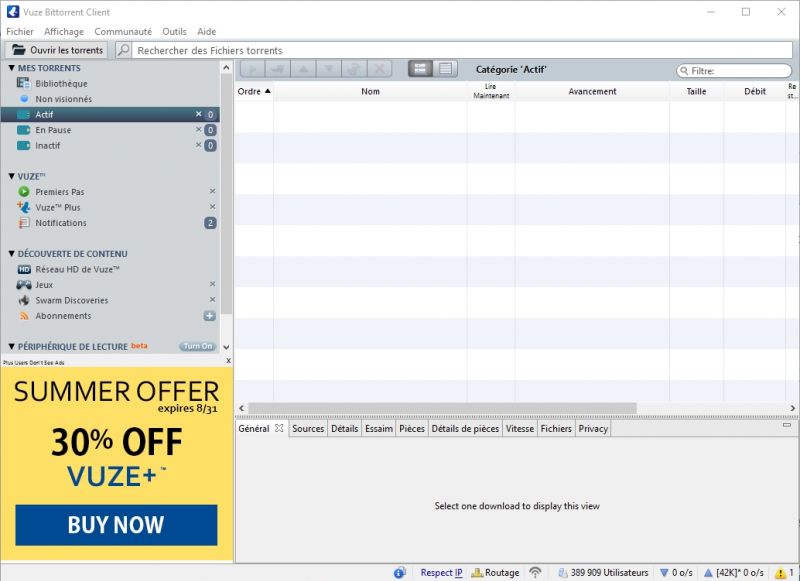Open the Communauté menu

tap(123, 32)
